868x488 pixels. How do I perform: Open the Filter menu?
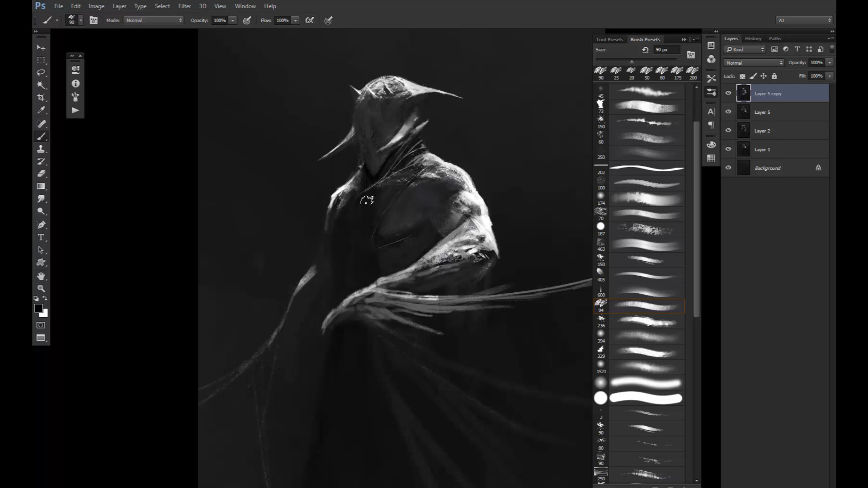[184, 6]
